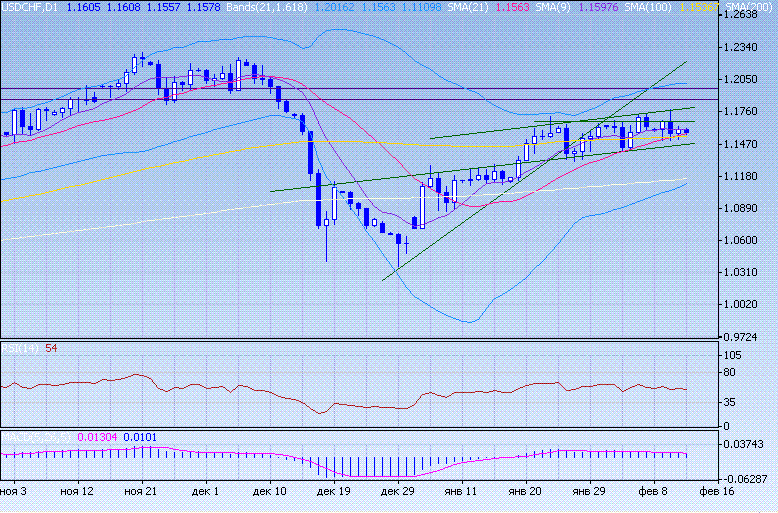This screenshot has width=778, height=513.
Task: Select the 'ноя 21' date on time axis
Action: click(x=140, y=492)
